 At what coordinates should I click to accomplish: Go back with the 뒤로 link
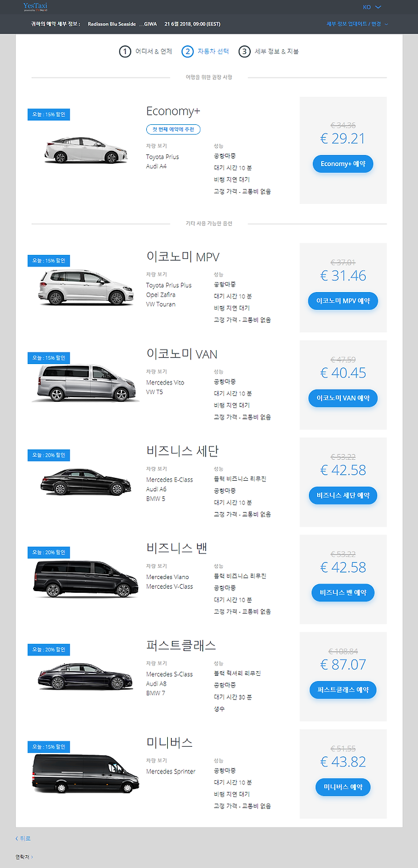click(23, 838)
